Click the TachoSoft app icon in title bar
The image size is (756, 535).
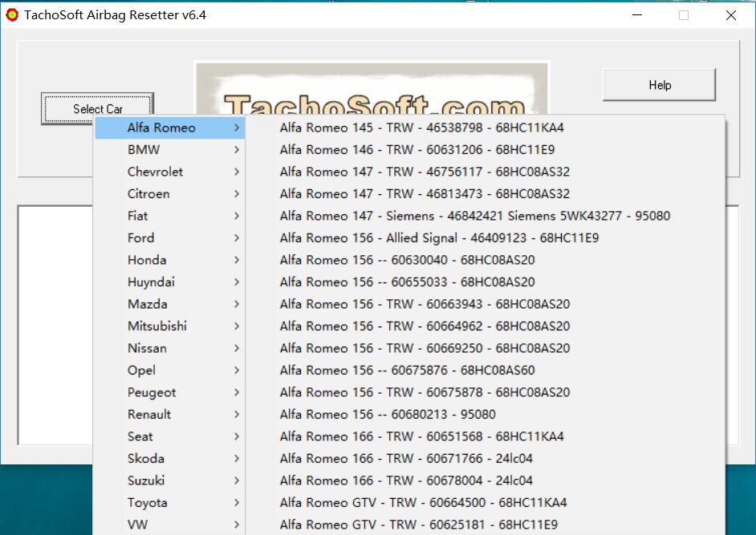pos(11,15)
